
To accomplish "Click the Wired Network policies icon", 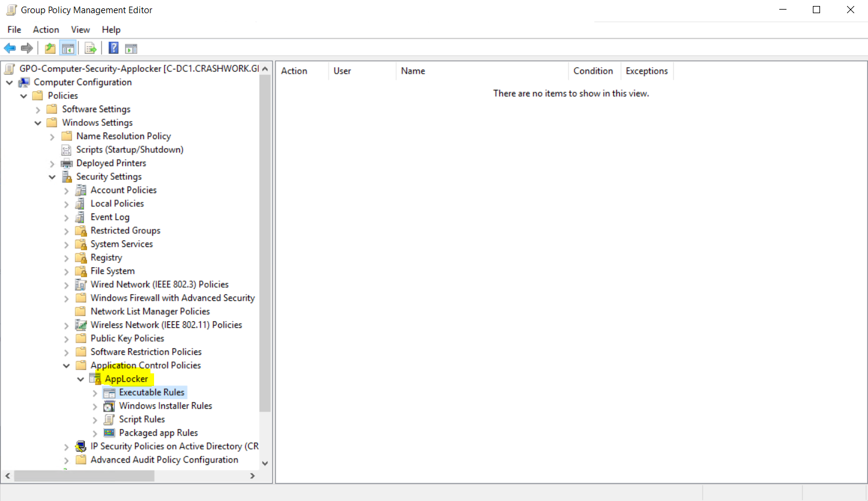I will click(81, 285).
